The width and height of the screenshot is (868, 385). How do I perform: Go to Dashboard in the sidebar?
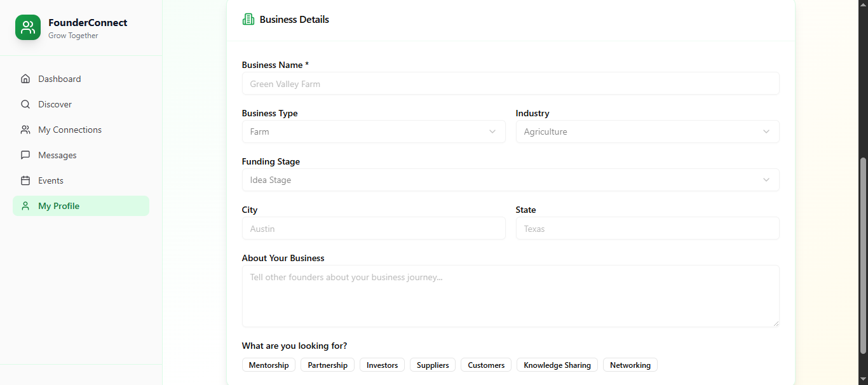click(x=81, y=79)
